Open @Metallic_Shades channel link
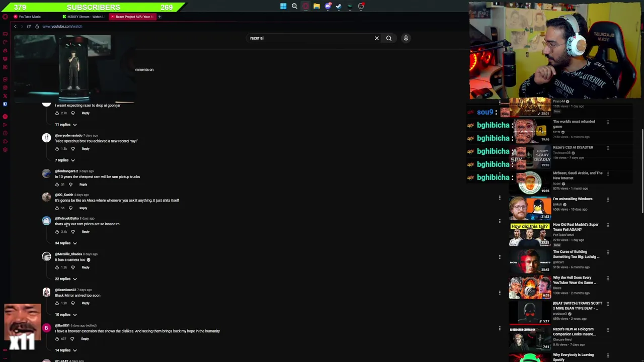 [68, 254]
